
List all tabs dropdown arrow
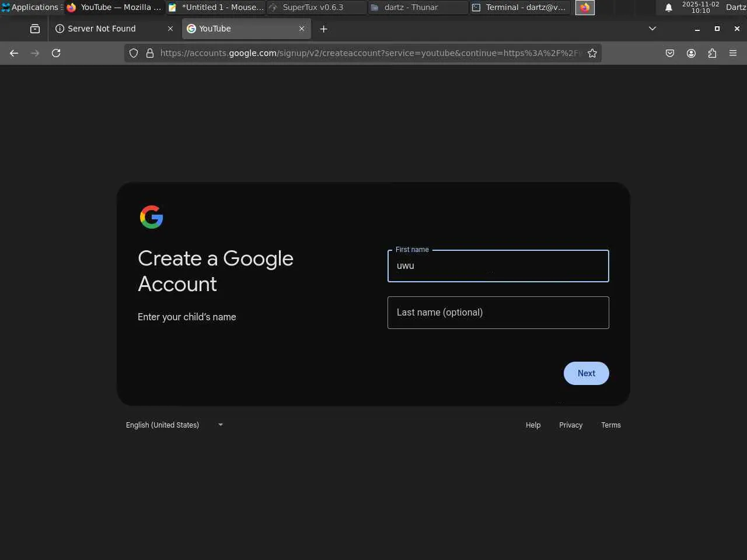(x=652, y=29)
